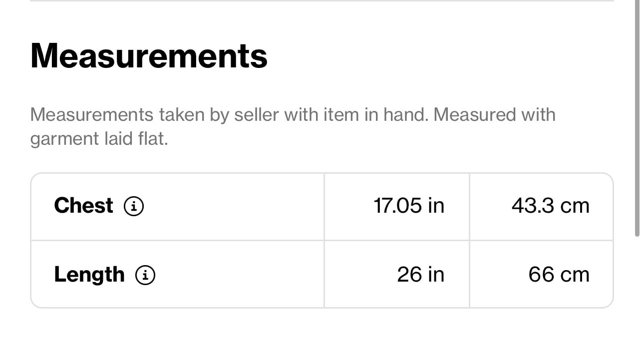Click the "in" unit beside 26
Viewport: 644px width, 347px height.
pyautogui.click(x=436, y=275)
